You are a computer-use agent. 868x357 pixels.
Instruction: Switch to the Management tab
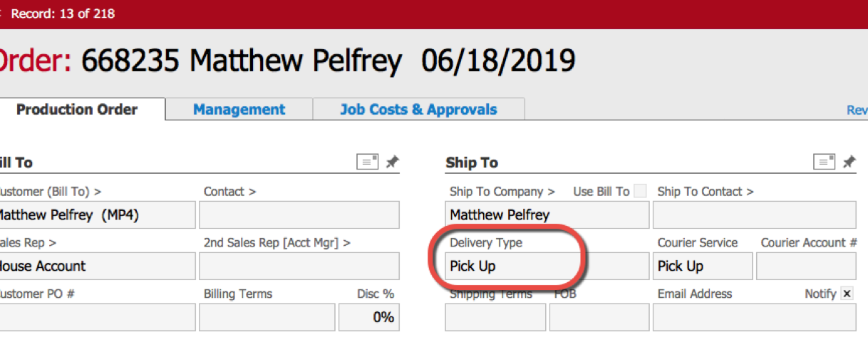[x=239, y=110]
